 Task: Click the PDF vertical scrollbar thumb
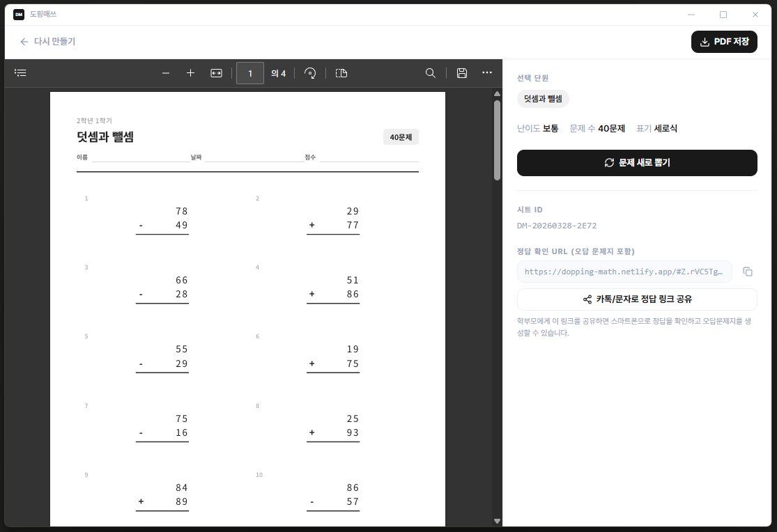[x=497, y=140]
